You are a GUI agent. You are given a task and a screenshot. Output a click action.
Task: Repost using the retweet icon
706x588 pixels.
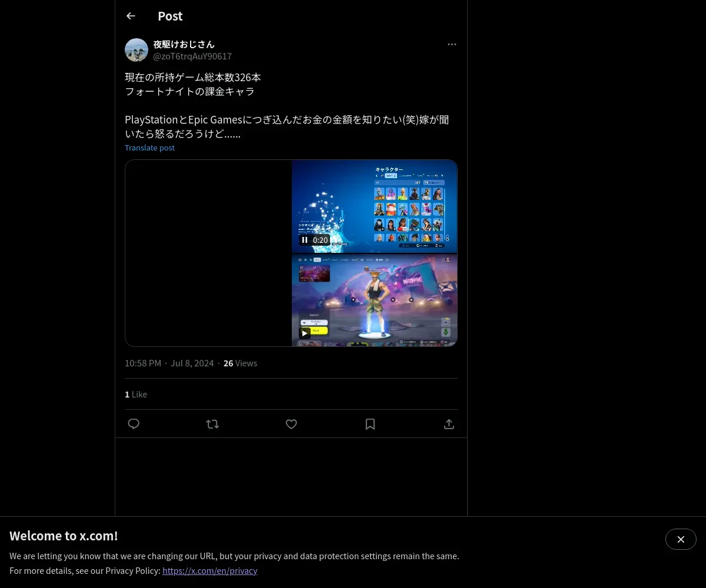212,424
